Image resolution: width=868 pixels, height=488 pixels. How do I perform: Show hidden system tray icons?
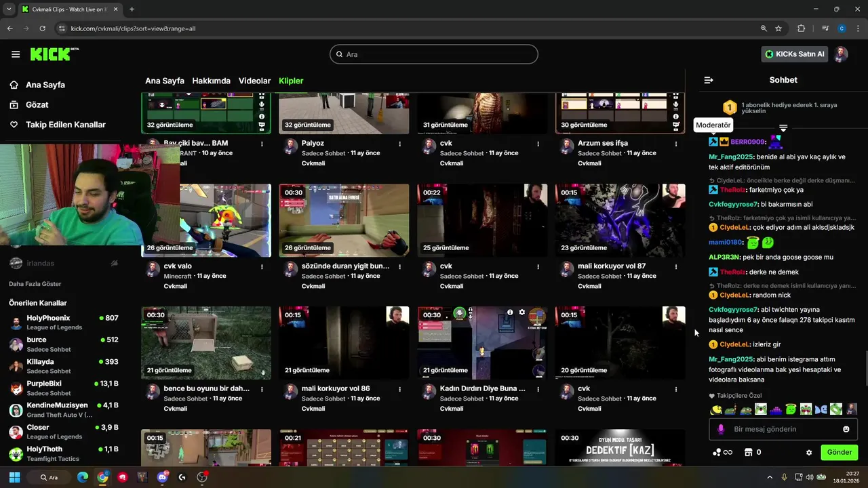(770, 477)
